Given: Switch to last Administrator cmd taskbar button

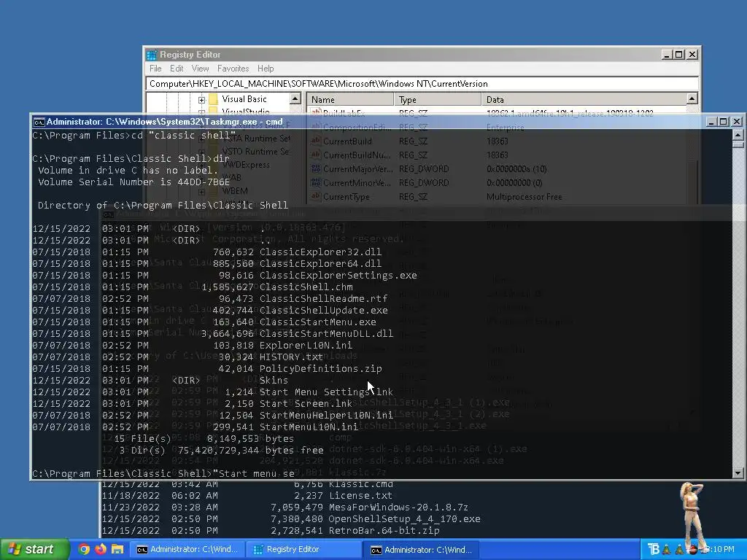Looking at the screenshot, I should [x=421, y=550].
